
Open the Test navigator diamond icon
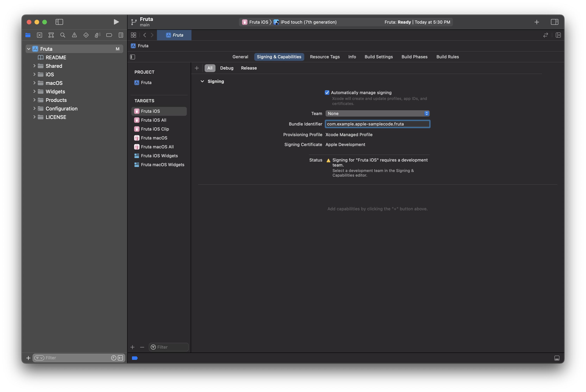tap(86, 35)
